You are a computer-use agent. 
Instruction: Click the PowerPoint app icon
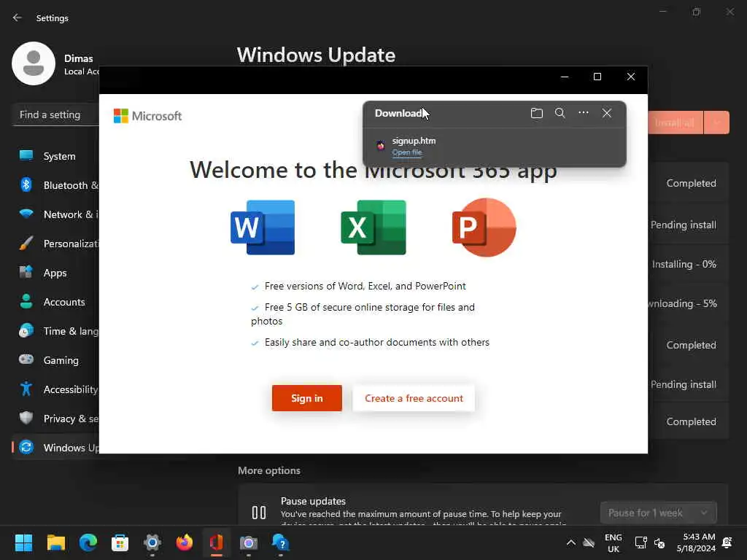[x=484, y=227]
